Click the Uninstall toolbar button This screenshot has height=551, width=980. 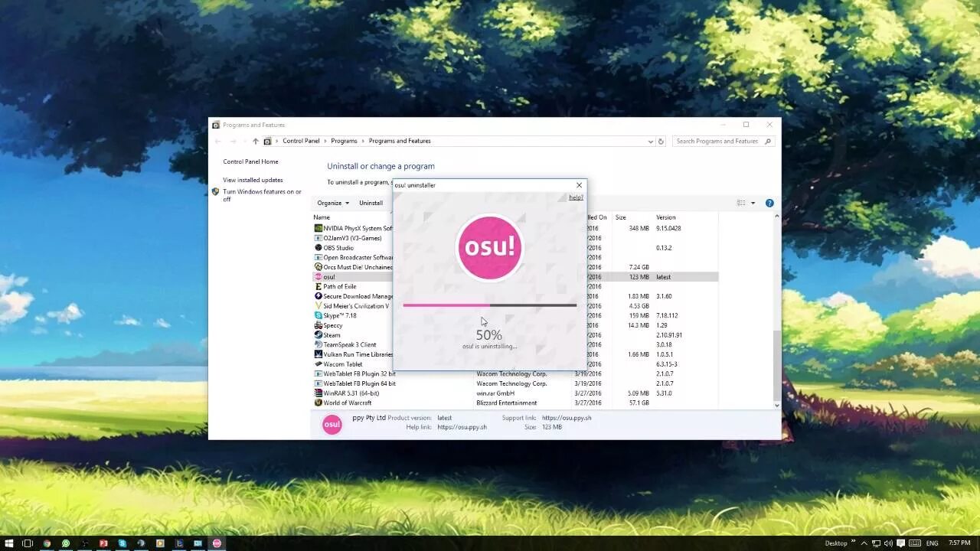coord(371,203)
